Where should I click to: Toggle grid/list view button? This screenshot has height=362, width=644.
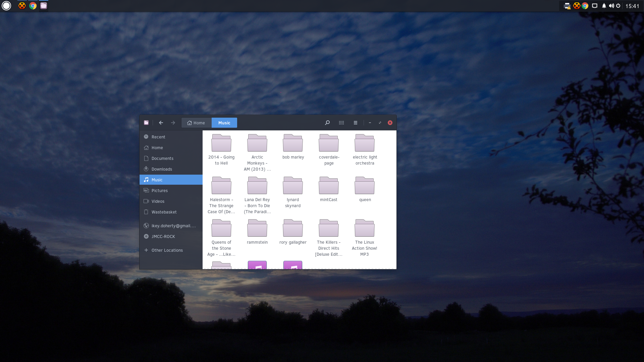[341, 123]
